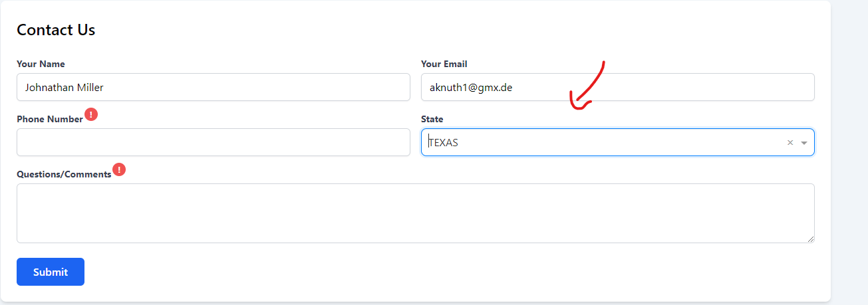Click the Phone Number red error icon
The height and width of the screenshot is (305, 868).
pos(91,114)
